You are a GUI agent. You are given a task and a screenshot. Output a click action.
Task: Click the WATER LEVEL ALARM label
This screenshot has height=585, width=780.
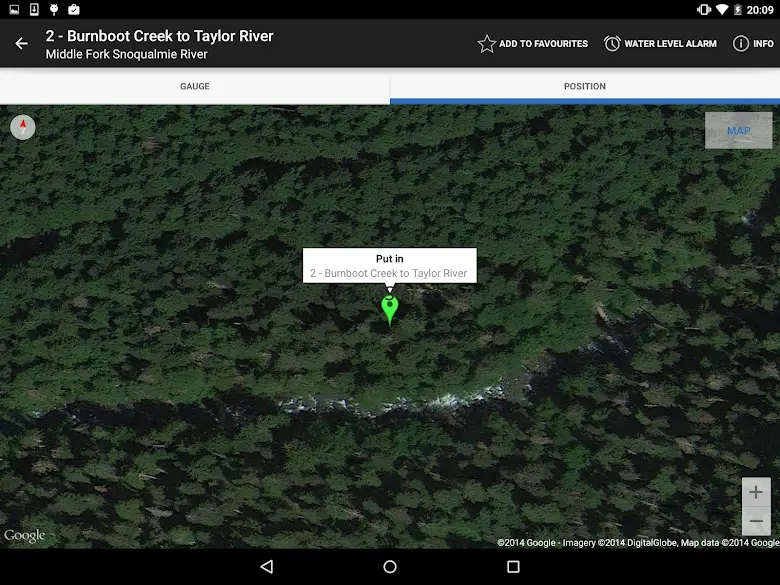tap(671, 44)
